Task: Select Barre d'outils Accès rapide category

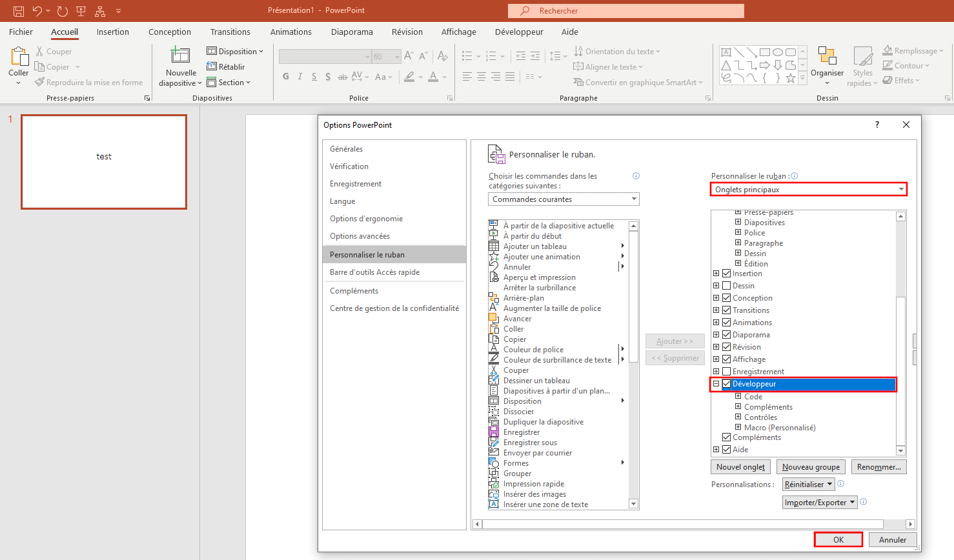Action: click(394, 272)
